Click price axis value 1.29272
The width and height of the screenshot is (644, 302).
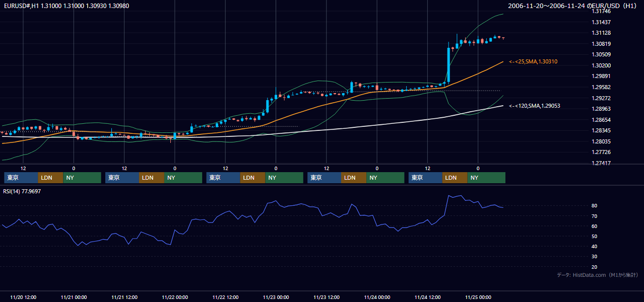click(x=602, y=98)
